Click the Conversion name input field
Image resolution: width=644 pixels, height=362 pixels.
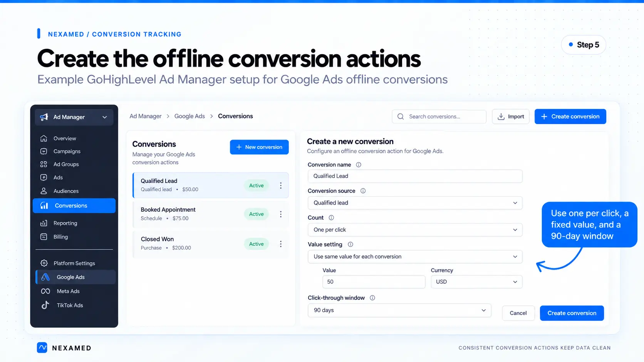[x=415, y=176]
